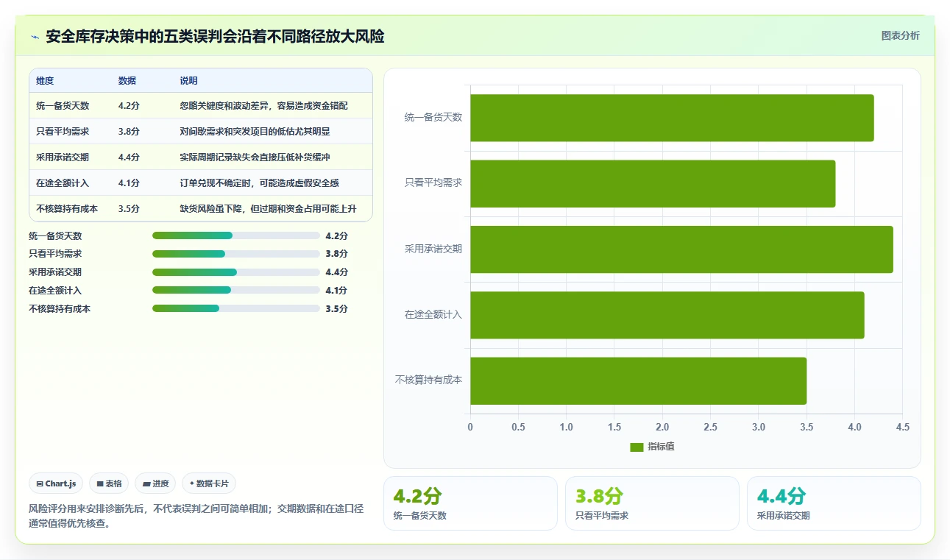Click the 采用承诺交期 progress bar

pyautogui.click(x=235, y=272)
